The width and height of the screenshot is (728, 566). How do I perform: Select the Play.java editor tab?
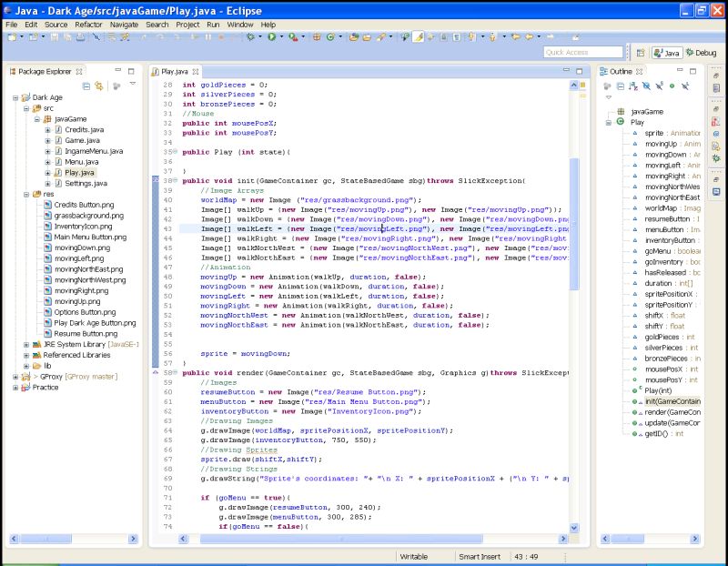point(175,71)
